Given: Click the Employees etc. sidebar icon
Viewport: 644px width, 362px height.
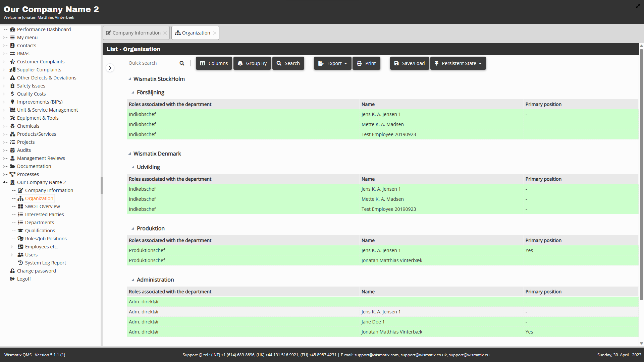Looking at the screenshot, I should pyautogui.click(x=20, y=247).
